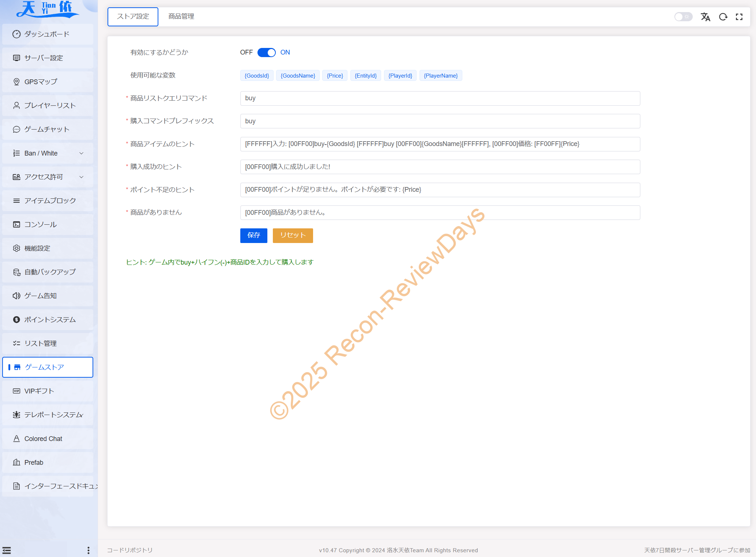This screenshot has width=756, height=557.
Task: Click the {GoodsName} variable tag
Action: 298,76
